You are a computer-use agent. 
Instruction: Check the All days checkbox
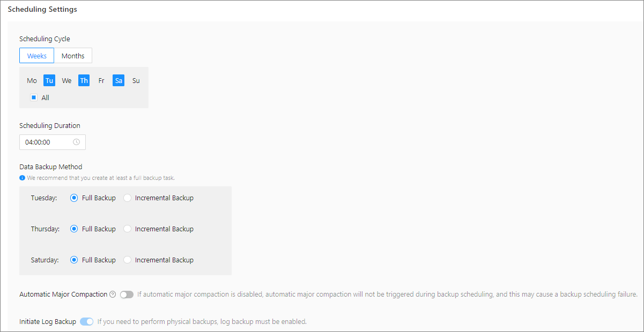pos(34,97)
